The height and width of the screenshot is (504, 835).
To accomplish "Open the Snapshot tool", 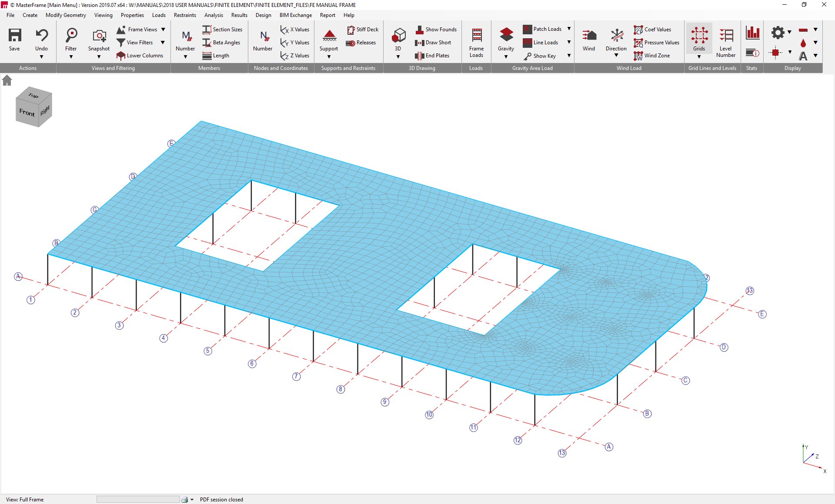I will point(99,35).
